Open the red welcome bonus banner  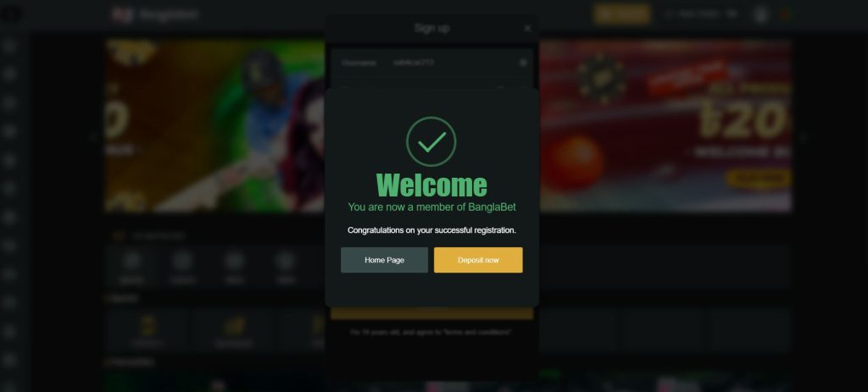click(665, 125)
